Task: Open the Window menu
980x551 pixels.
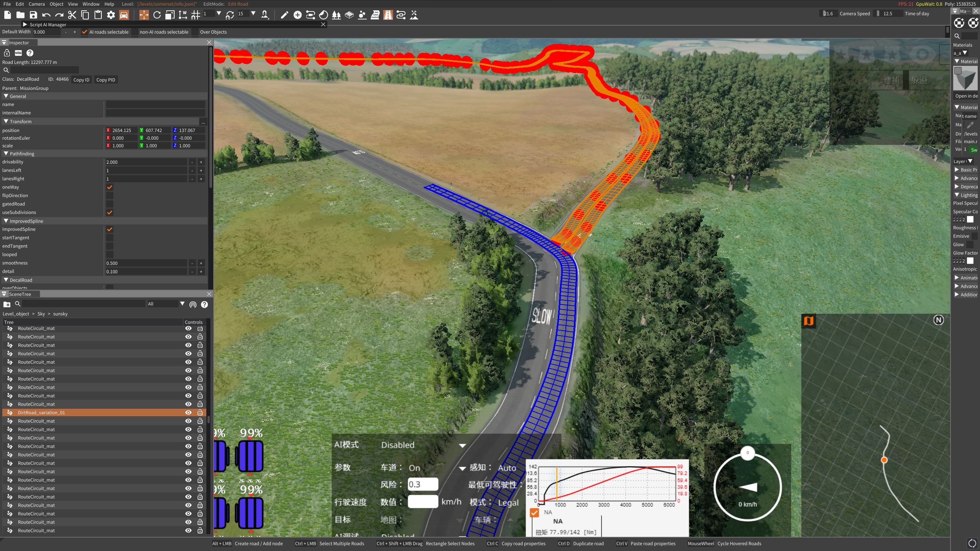Action: pyautogui.click(x=91, y=4)
